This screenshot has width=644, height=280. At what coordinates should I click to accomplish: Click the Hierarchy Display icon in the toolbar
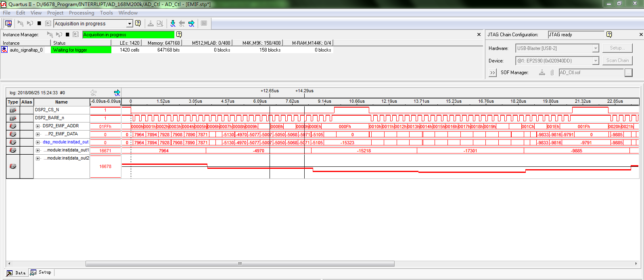8,23
